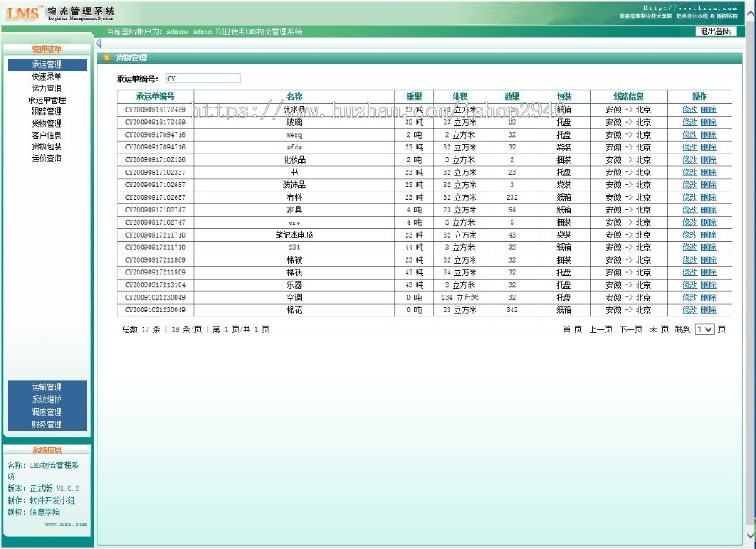
Task: Click 修改 for the 化妆品 row
Action: (x=690, y=160)
